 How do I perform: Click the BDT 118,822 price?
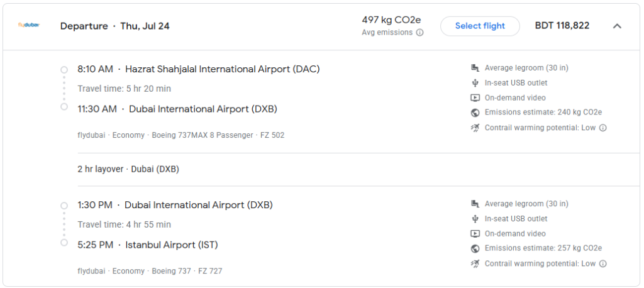point(562,26)
